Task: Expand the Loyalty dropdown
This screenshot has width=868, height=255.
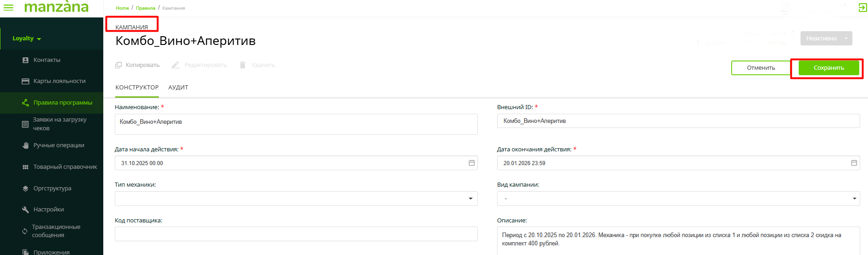Action: coord(27,39)
